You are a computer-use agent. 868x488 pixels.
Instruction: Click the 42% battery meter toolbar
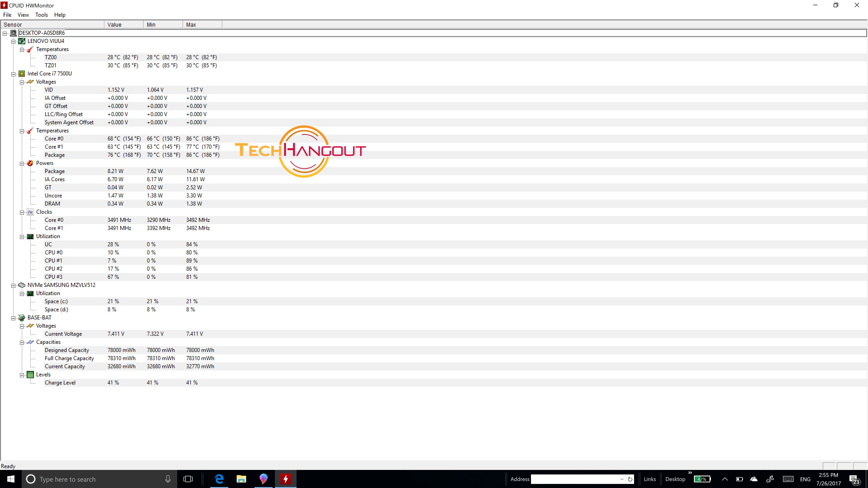[703, 479]
